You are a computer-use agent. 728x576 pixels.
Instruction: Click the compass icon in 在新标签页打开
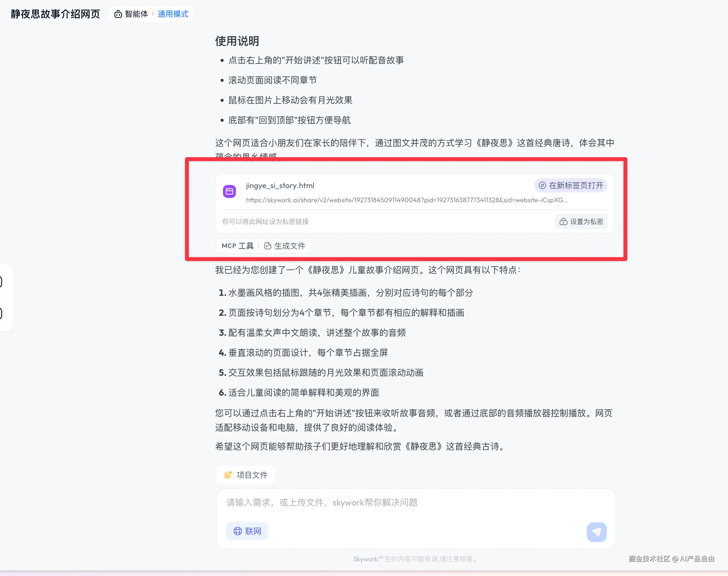click(x=542, y=186)
